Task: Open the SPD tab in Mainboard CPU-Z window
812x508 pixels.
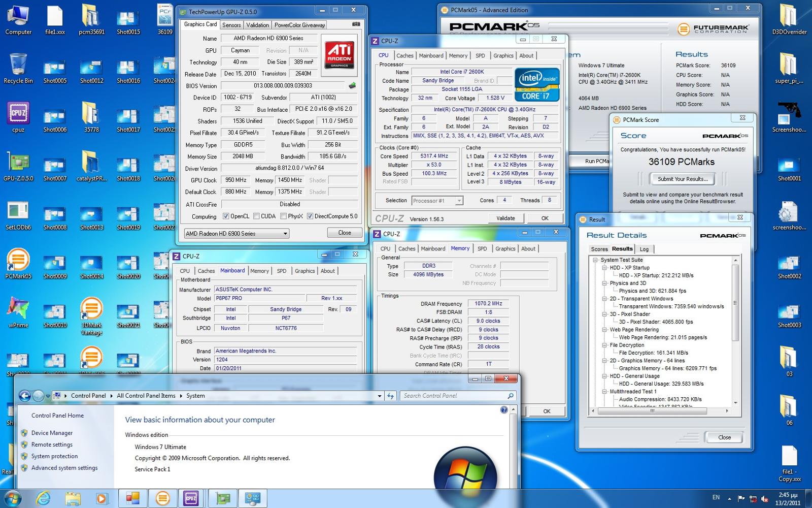Action: tap(282, 271)
